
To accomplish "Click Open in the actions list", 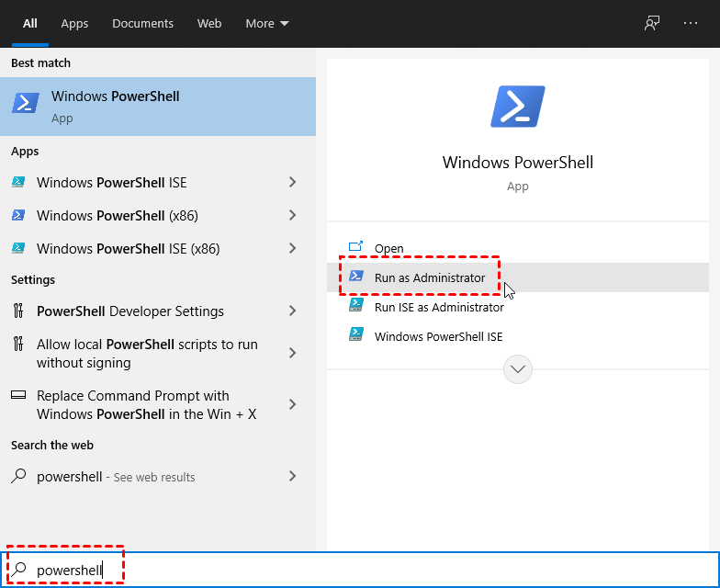I will click(388, 248).
